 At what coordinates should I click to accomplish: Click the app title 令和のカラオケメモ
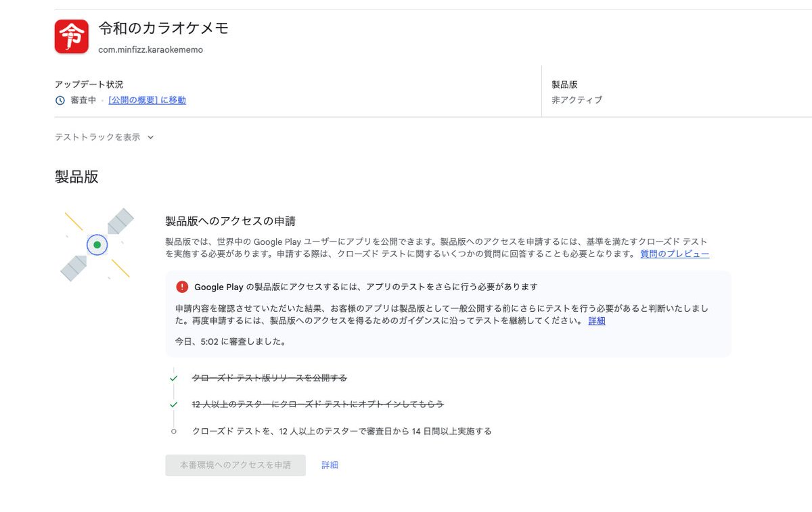click(164, 28)
